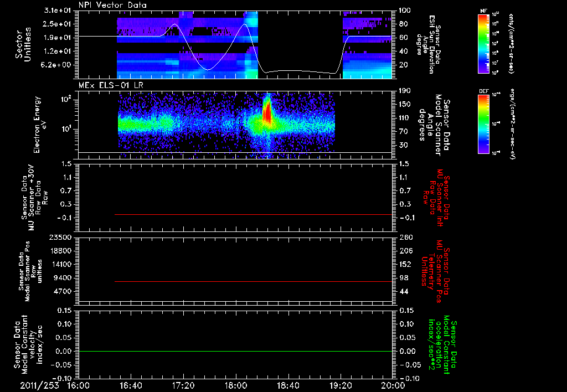567x392 pixels.
Task: Click the red line in MU Scanner +30V panel
Action: coord(253,214)
